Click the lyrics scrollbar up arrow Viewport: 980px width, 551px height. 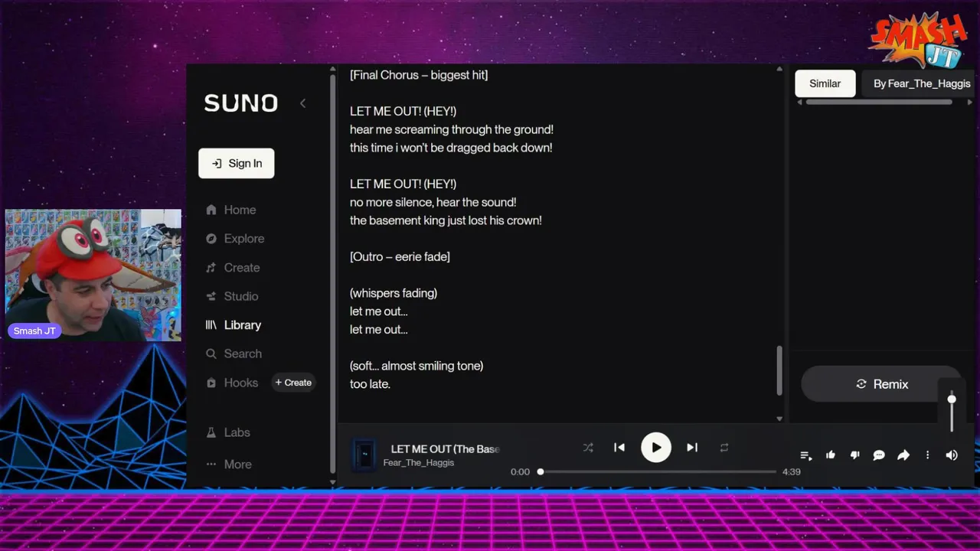(779, 70)
